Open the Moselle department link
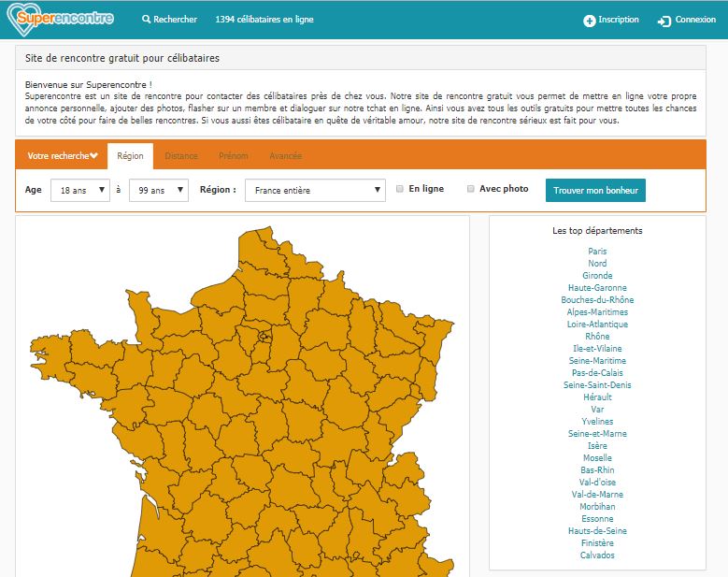 pyautogui.click(x=597, y=457)
